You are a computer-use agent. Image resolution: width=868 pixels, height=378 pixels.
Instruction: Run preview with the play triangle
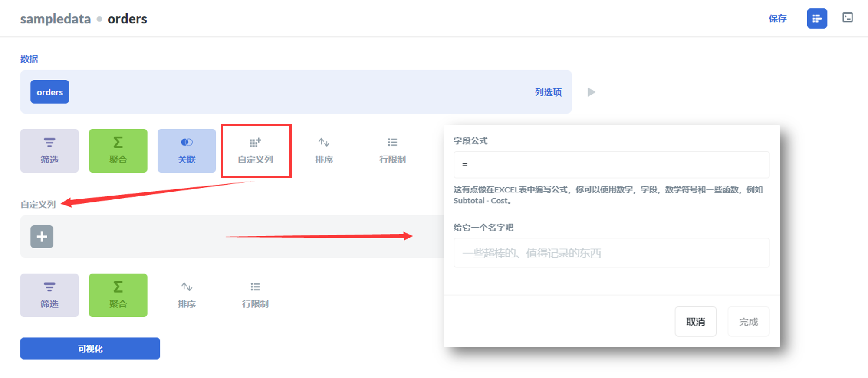click(591, 92)
